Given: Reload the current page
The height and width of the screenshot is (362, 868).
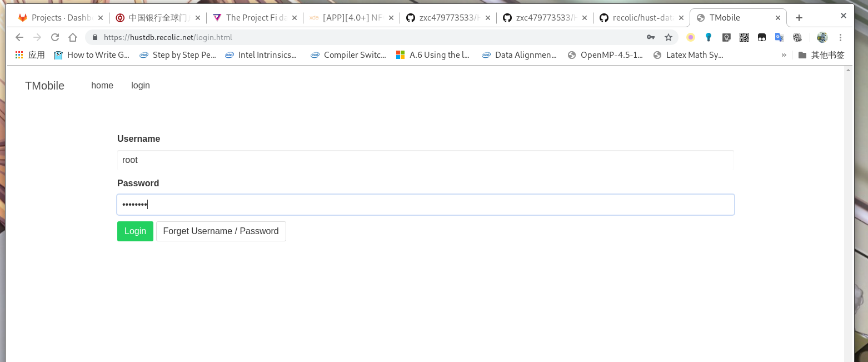Looking at the screenshot, I should click(x=55, y=37).
